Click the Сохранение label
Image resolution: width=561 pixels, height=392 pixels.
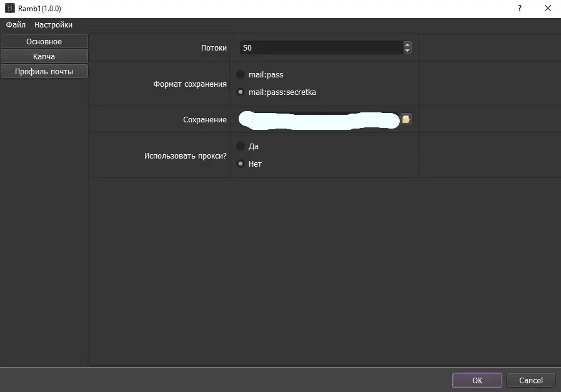205,120
